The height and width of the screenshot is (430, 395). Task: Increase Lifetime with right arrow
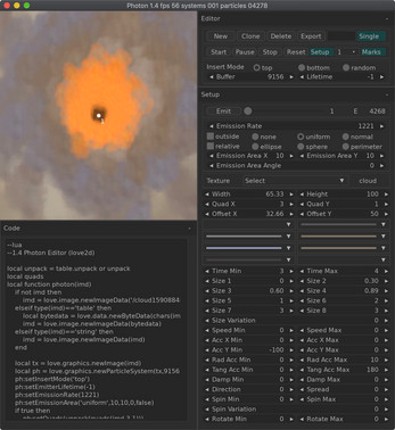click(382, 77)
